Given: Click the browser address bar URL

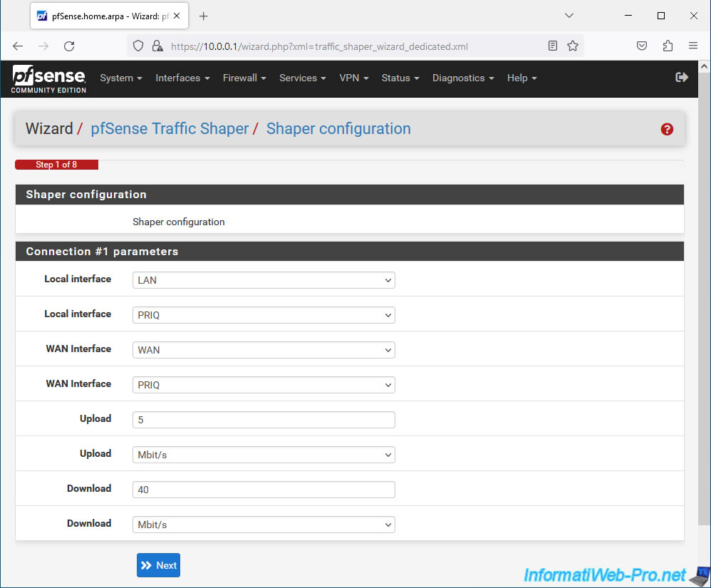Looking at the screenshot, I should [x=319, y=46].
